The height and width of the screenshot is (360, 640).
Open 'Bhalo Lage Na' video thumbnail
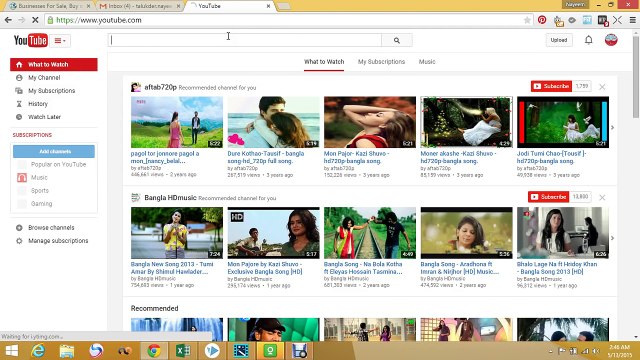click(563, 233)
